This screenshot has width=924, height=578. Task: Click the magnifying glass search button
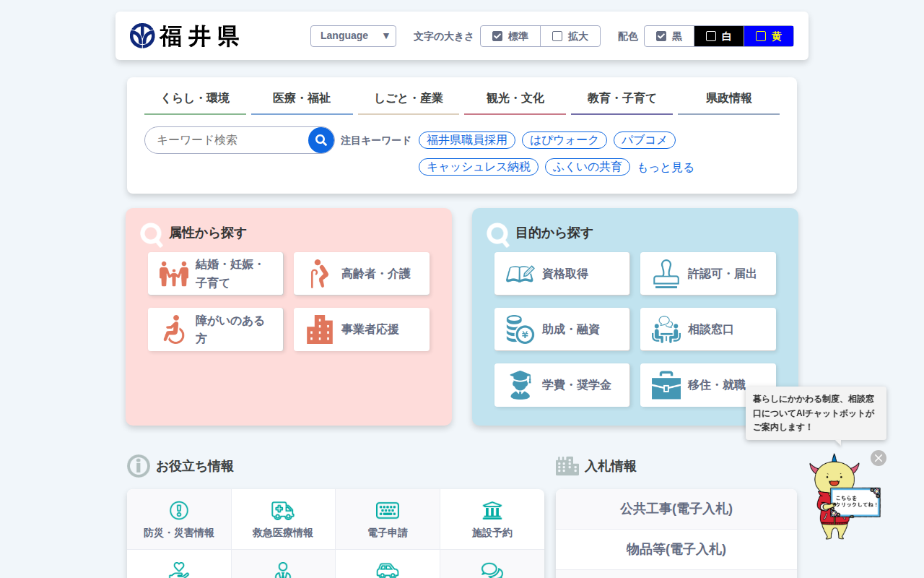click(321, 140)
